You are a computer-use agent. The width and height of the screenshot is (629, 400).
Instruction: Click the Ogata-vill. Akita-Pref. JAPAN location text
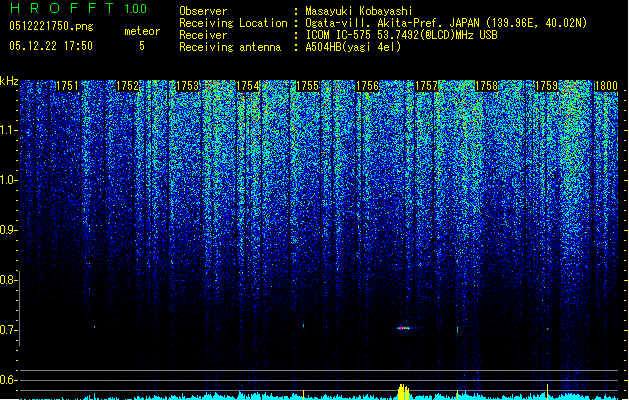pyautogui.click(x=446, y=23)
